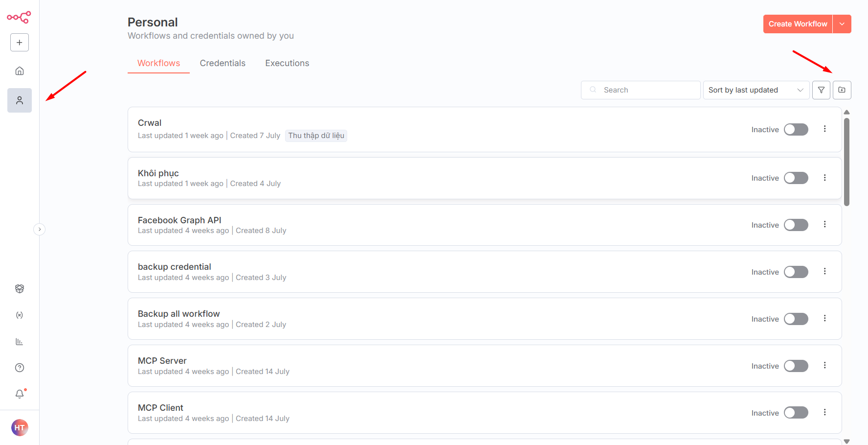The height and width of the screenshot is (445, 868).
Task: Activate the MCP Server toggle
Action: 796,366
